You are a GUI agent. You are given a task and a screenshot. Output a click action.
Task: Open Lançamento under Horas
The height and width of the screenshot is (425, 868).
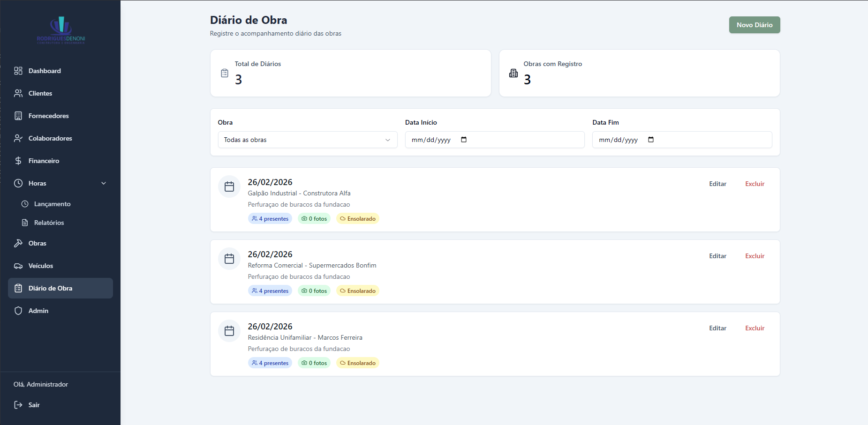coord(52,204)
